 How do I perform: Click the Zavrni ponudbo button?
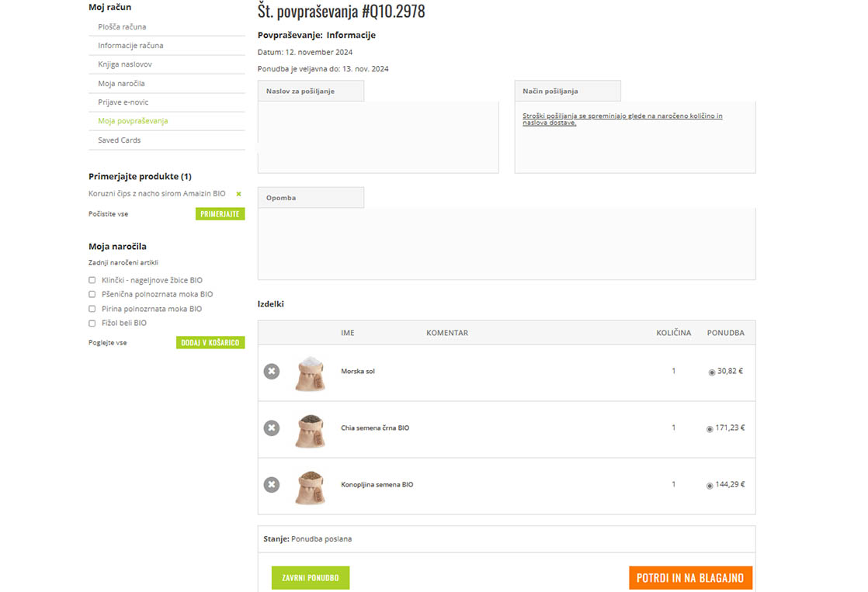click(x=311, y=578)
